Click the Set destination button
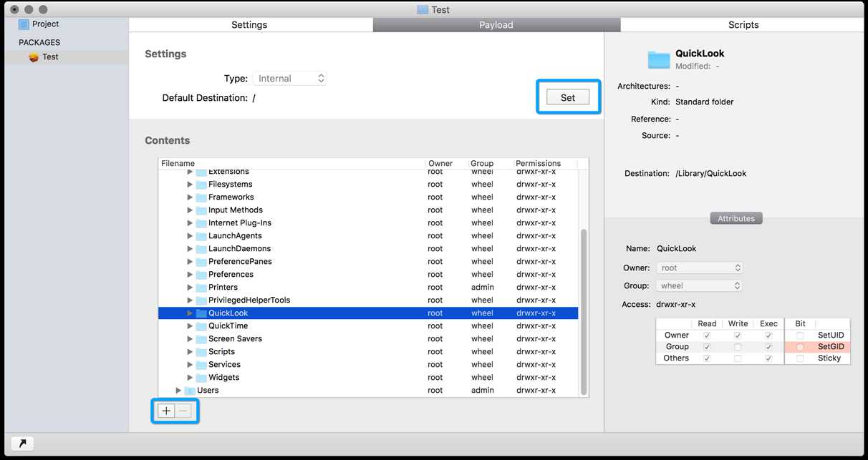The height and width of the screenshot is (460, 868). tap(568, 98)
